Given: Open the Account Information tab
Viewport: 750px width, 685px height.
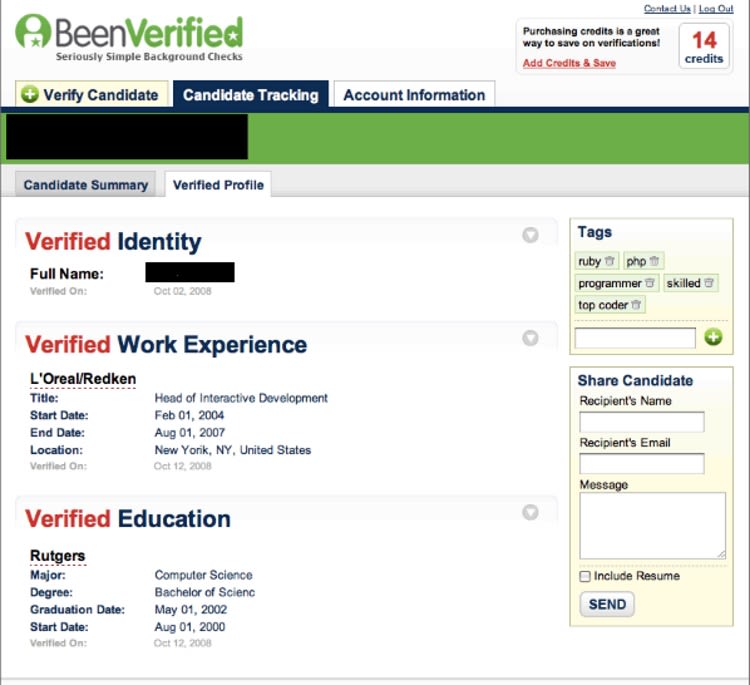Looking at the screenshot, I should (x=414, y=94).
